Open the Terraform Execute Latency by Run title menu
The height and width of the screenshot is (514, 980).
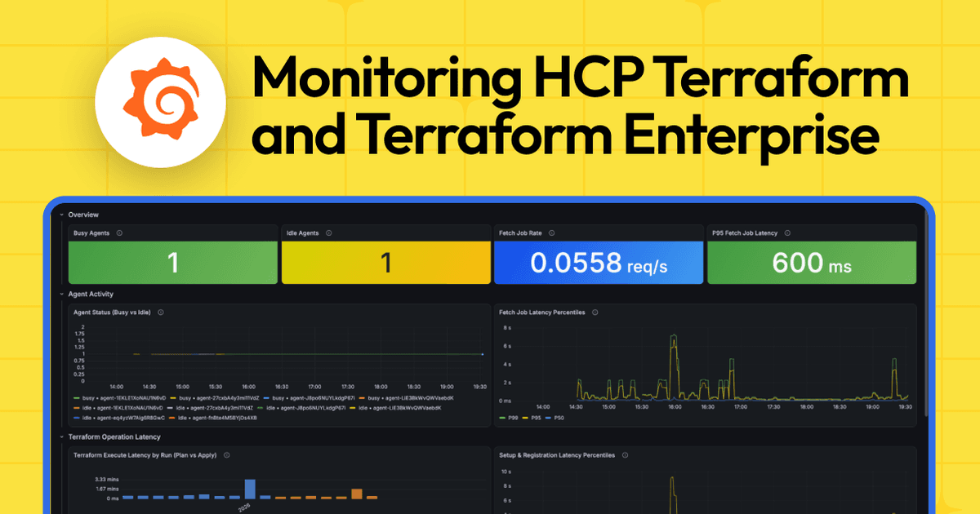pyautogui.click(x=145, y=455)
